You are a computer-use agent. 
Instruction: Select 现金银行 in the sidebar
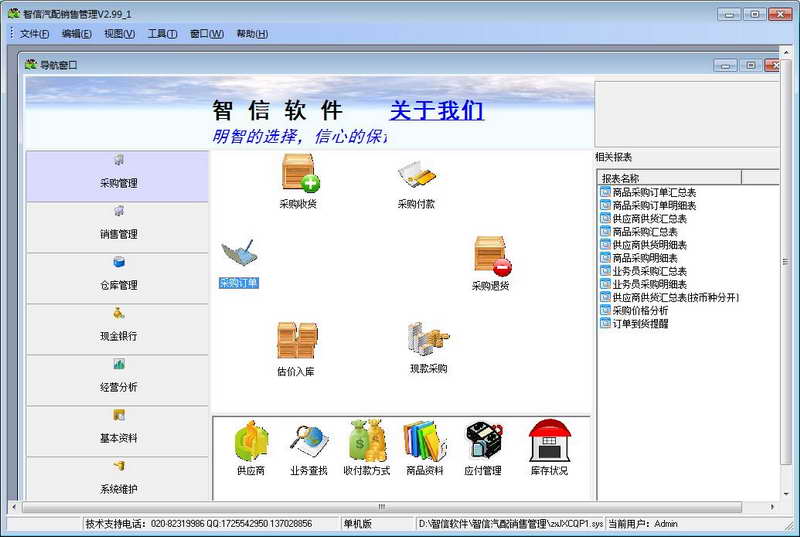pyautogui.click(x=118, y=329)
